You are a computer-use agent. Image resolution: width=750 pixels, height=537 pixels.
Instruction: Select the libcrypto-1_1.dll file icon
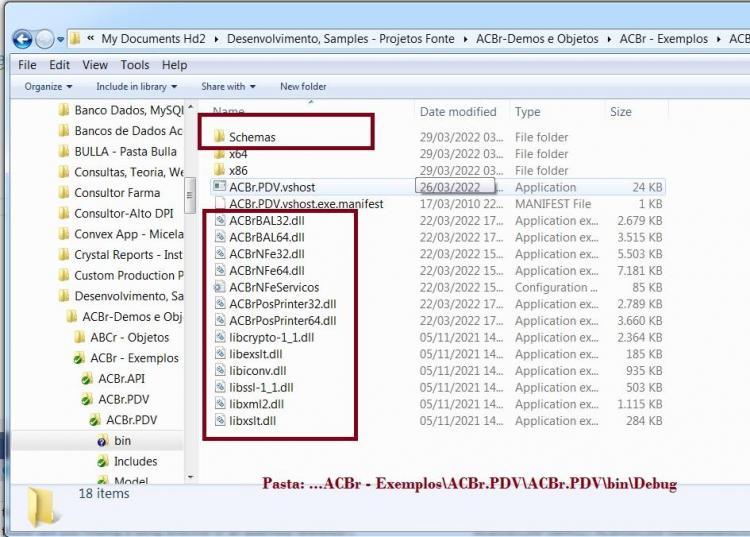pyautogui.click(x=220, y=338)
